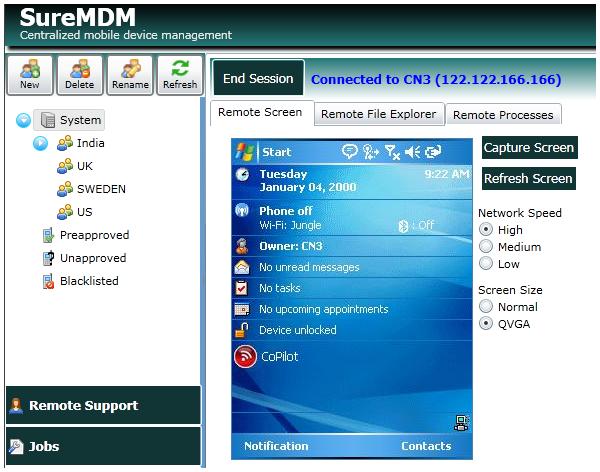Click the speaker volume icon
Image resolution: width=600 pixels, height=472 pixels.
click(x=412, y=152)
